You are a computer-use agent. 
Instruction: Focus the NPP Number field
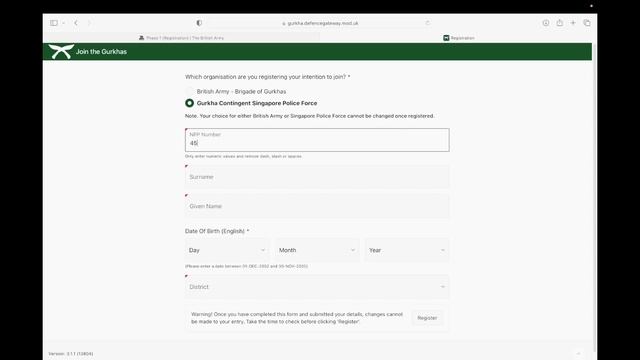coord(317,140)
